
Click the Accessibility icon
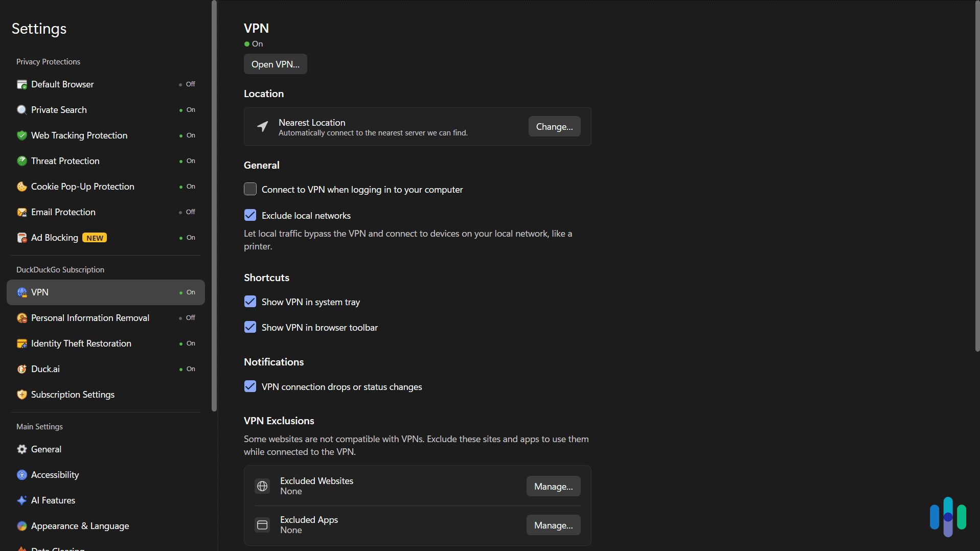[x=22, y=475]
